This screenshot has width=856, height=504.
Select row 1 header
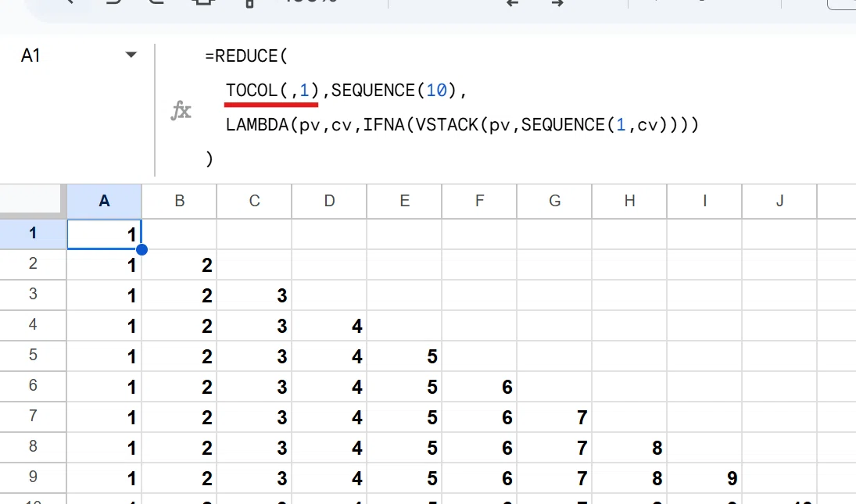tap(33, 234)
